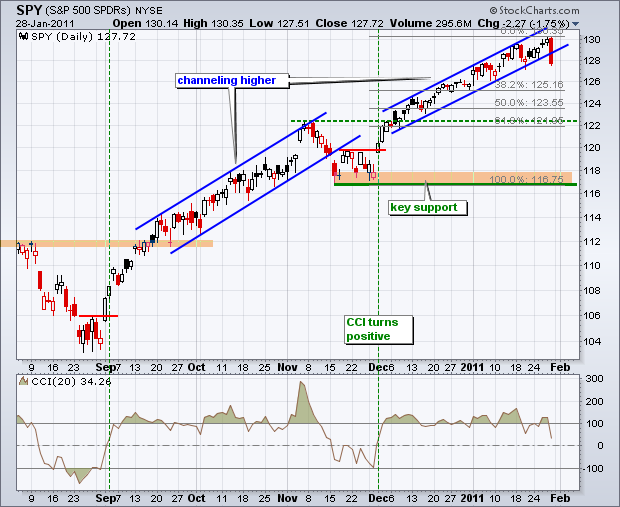This screenshot has width=620, height=507.
Task: Click the 300 label on CCI axis
Action: 594,378
